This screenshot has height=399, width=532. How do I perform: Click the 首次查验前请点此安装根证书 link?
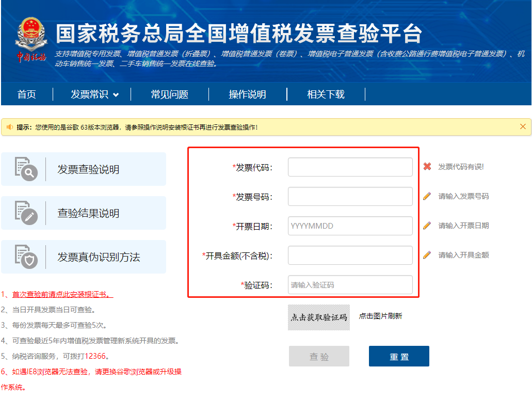63,294
